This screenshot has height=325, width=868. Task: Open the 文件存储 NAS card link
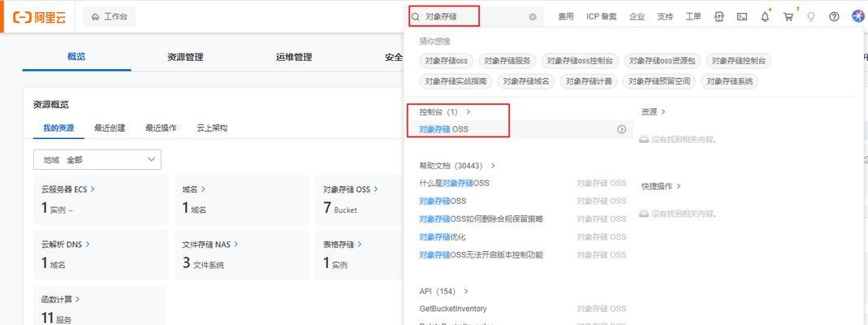coord(209,244)
